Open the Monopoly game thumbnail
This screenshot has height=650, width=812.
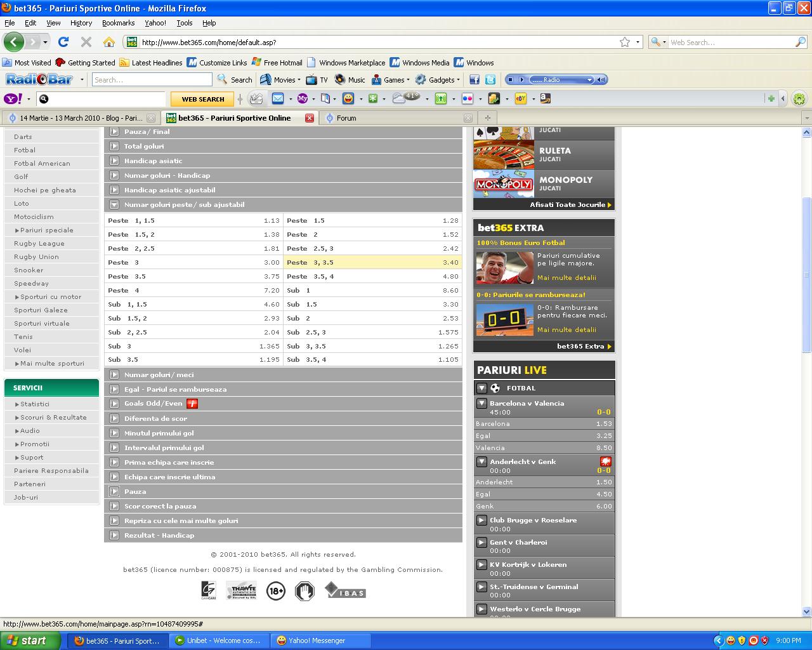(504, 183)
